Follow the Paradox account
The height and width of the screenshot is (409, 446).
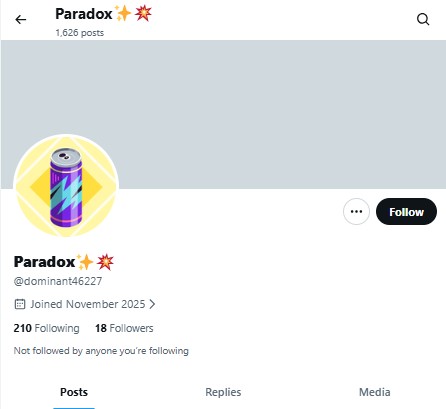(x=406, y=211)
